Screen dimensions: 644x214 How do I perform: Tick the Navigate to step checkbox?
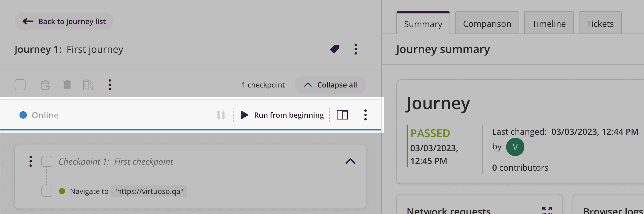(47, 191)
